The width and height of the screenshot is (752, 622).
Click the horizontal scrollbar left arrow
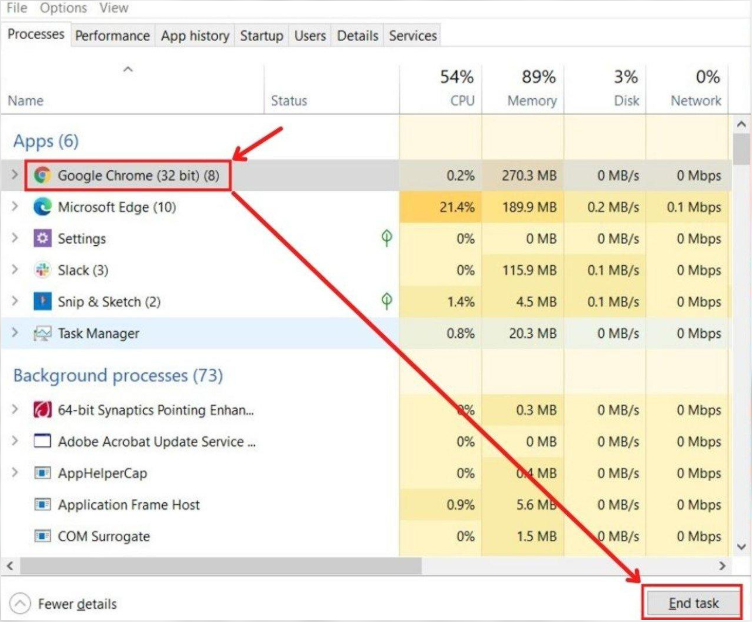[x=10, y=566]
